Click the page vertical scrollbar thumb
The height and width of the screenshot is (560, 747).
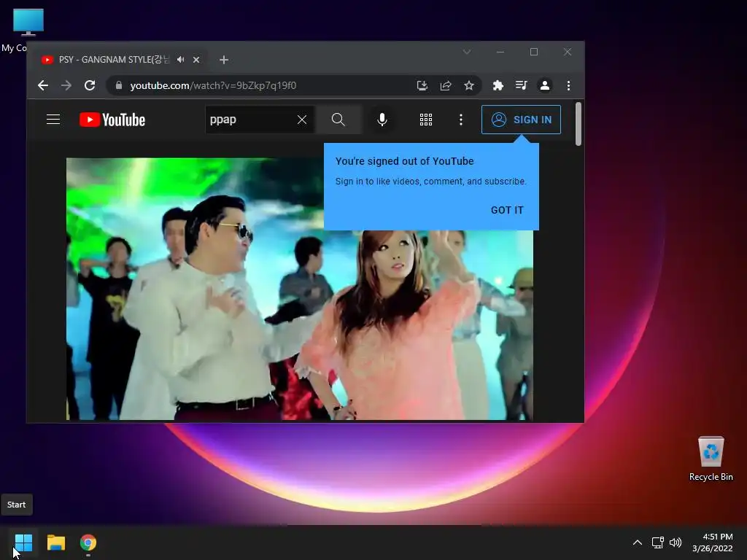(x=578, y=124)
